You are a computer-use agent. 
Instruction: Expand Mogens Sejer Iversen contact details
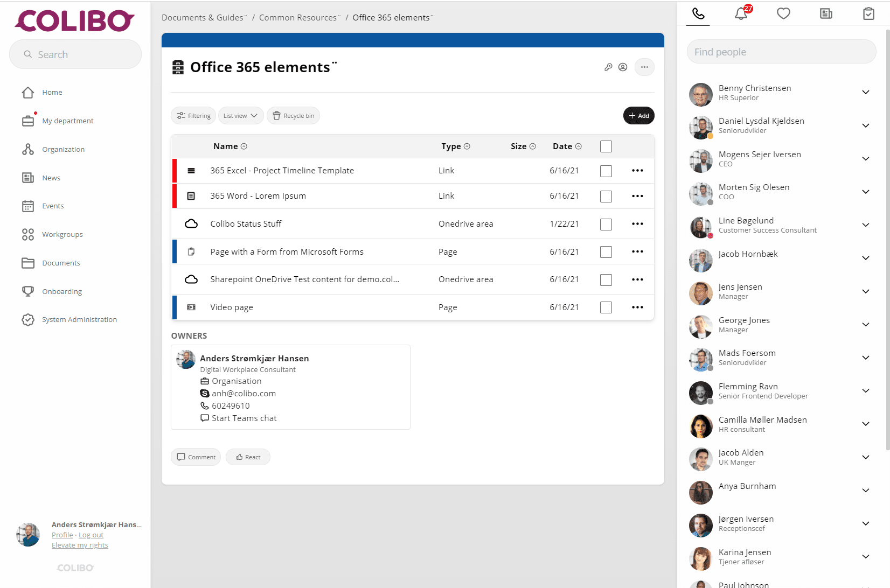[866, 159]
